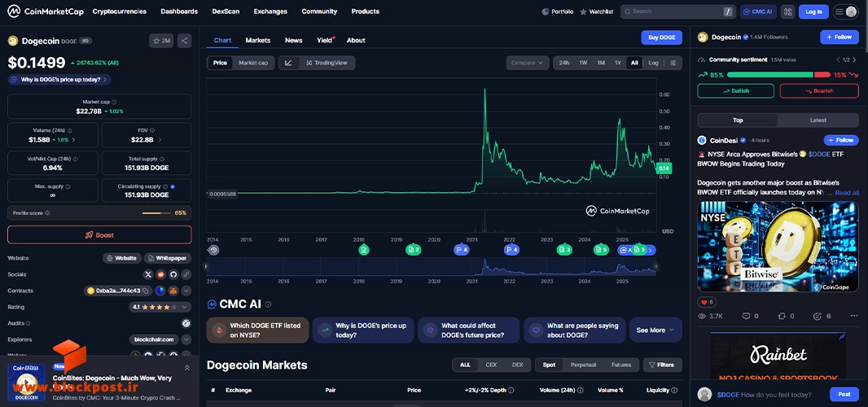Open the Bitwise DOGE ETF post image
Image resolution: width=868 pixels, height=407 pixels.
point(778,247)
